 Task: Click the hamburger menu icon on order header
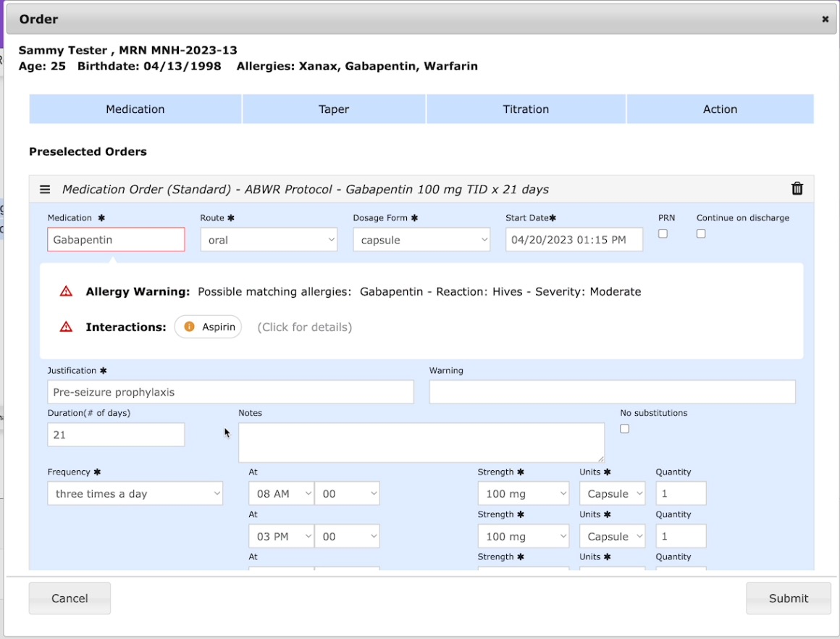(45, 189)
